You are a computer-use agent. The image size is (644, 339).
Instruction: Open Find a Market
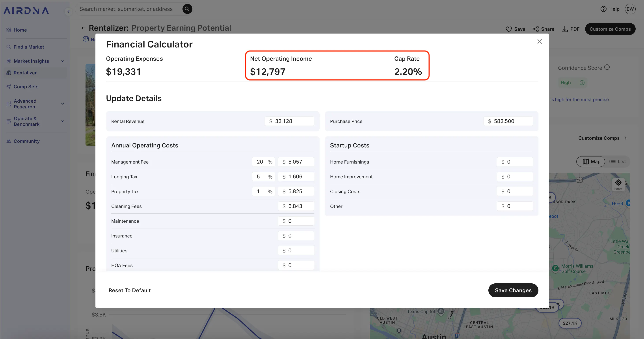click(x=29, y=47)
